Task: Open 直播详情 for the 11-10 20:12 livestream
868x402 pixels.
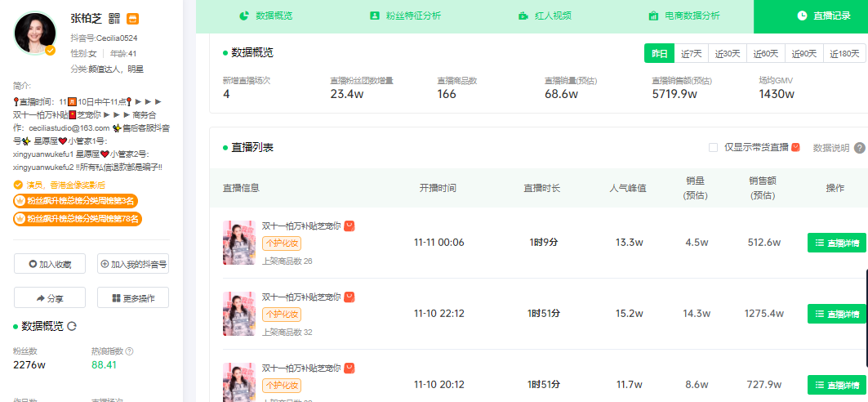Action: [x=836, y=384]
